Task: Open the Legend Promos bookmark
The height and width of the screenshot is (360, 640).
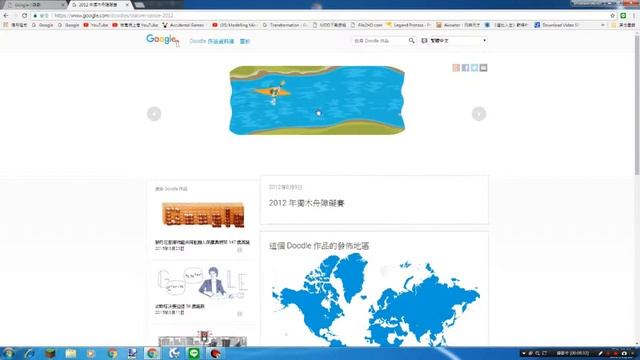Action: pyautogui.click(x=409, y=25)
